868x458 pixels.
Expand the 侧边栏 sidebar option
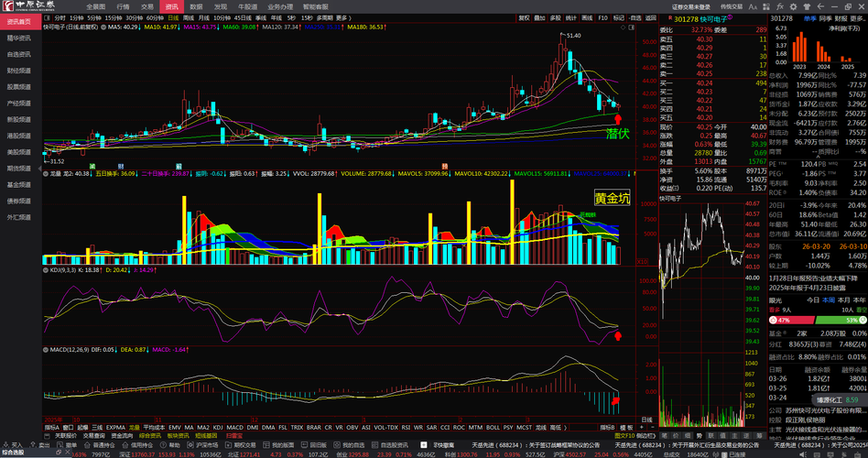[x=646, y=436]
